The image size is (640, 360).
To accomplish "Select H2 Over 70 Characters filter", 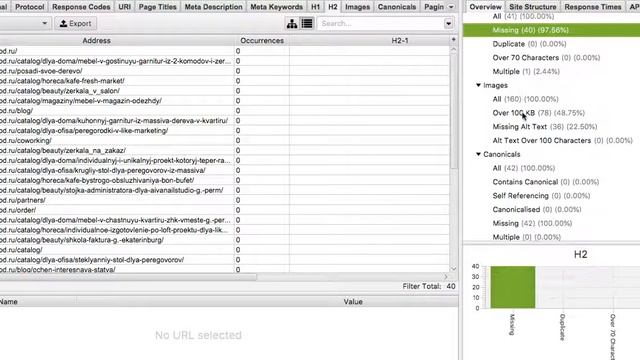I will tap(546, 58).
